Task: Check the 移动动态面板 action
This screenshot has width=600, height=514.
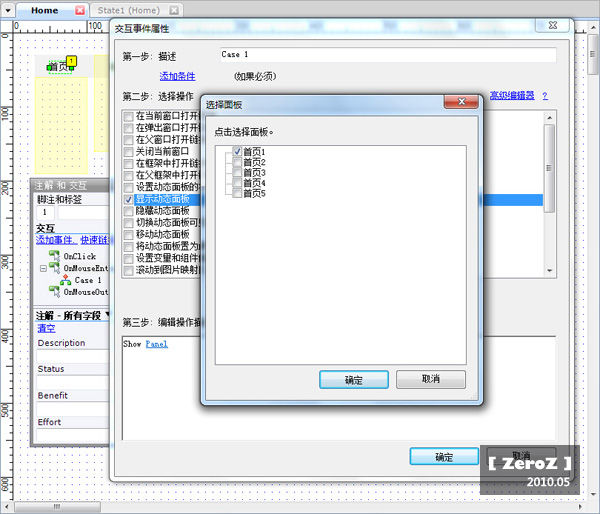Action: click(x=129, y=235)
